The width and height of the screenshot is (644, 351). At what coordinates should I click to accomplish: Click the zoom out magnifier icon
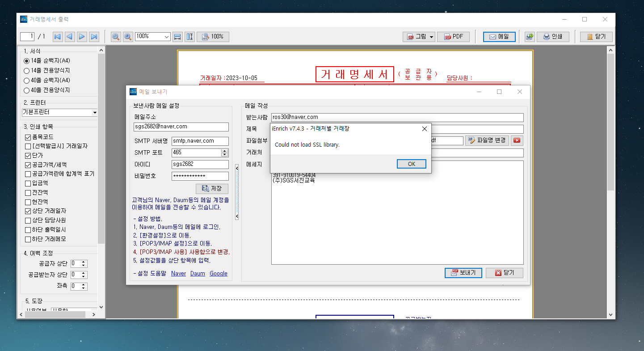[116, 37]
